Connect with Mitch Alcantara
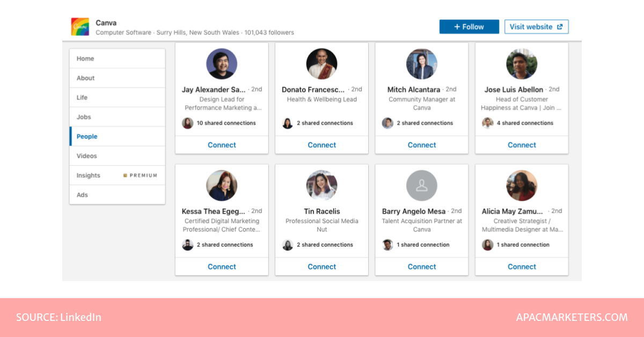This screenshot has height=337, width=644. (422, 145)
